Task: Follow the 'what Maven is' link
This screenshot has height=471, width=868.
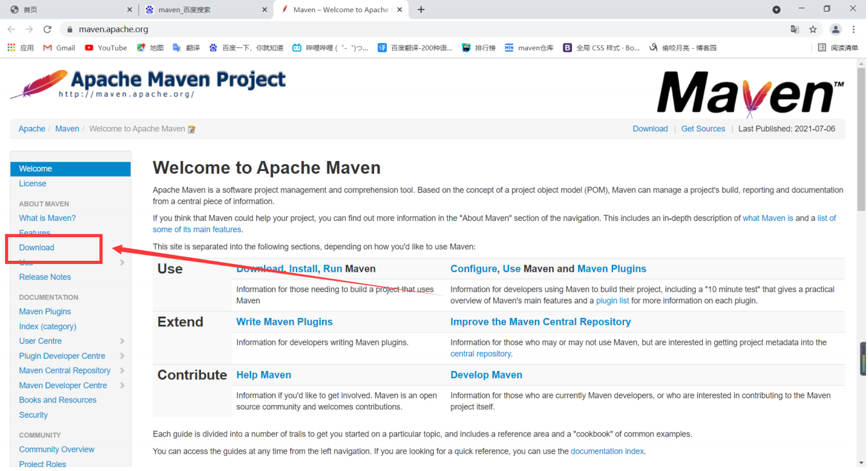Action: 768,218
